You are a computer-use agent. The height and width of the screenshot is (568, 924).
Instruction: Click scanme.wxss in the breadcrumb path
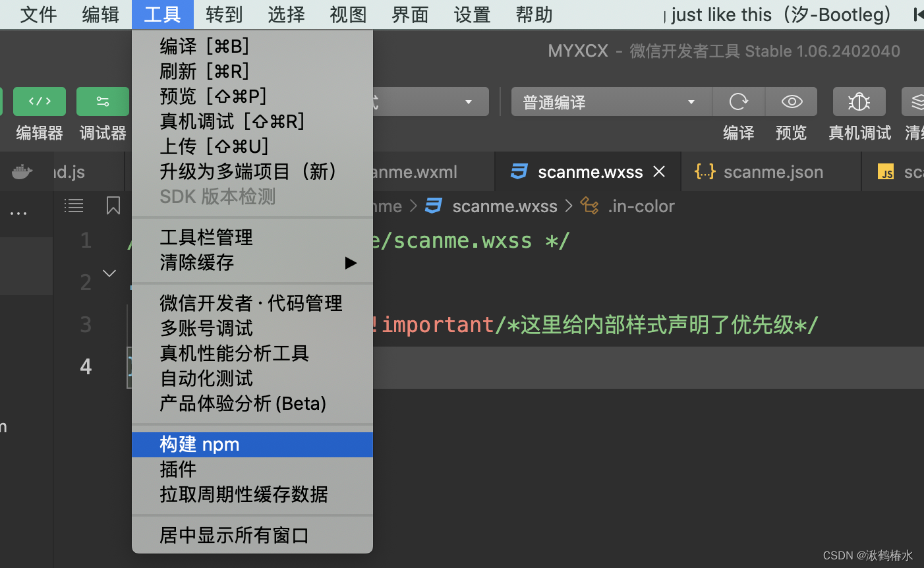[505, 206]
